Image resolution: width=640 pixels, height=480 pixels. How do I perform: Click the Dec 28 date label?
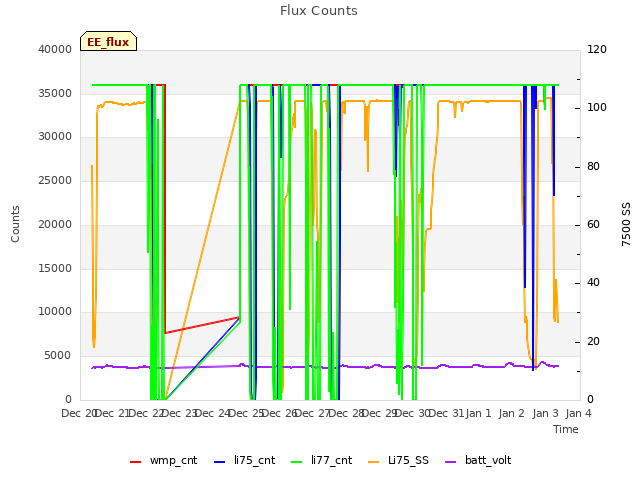coord(347,413)
